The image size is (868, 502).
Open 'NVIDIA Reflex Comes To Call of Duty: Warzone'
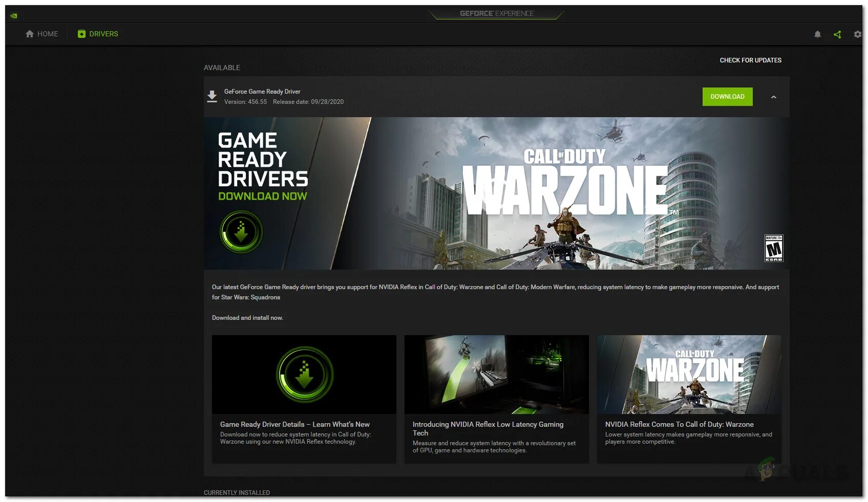pos(680,424)
